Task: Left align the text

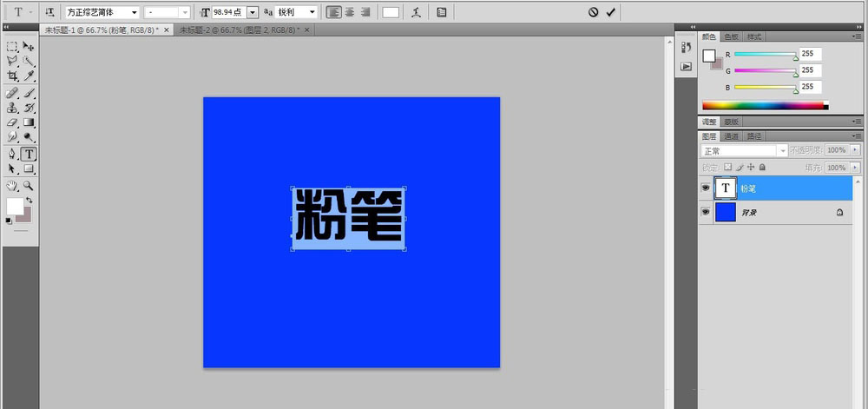Action: pyautogui.click(x=333, y=12)
